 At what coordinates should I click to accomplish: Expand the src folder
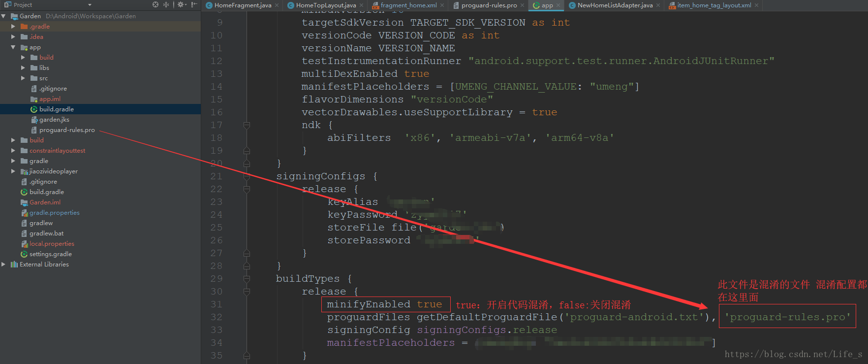point(23,78)
